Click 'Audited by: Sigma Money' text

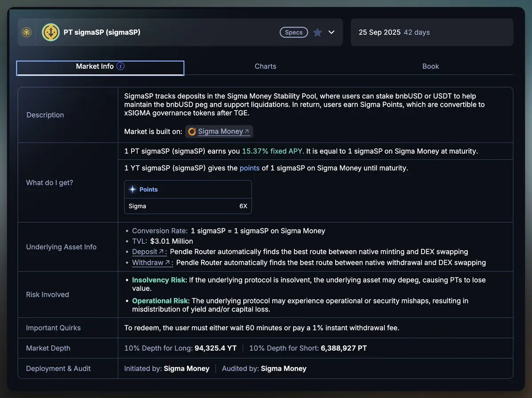264,369
